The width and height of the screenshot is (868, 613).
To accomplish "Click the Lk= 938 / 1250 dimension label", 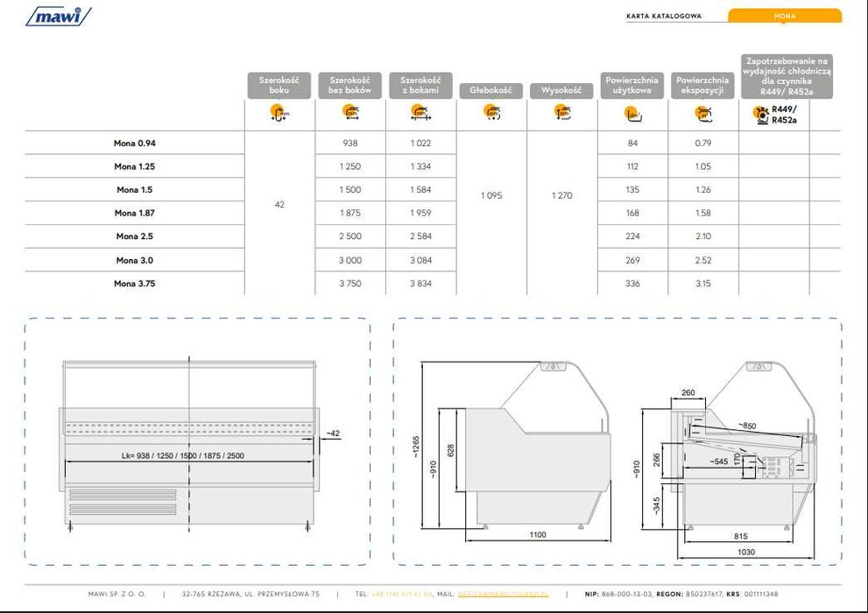I will pyautogui.click(x=183, y=456).
